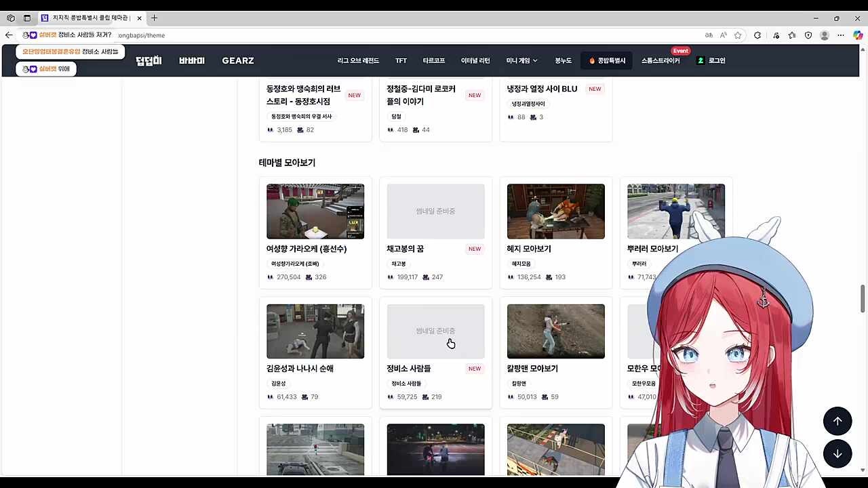Open browser essentials shield icon
This screenshot has width=868, height=488.
[808, 35]
